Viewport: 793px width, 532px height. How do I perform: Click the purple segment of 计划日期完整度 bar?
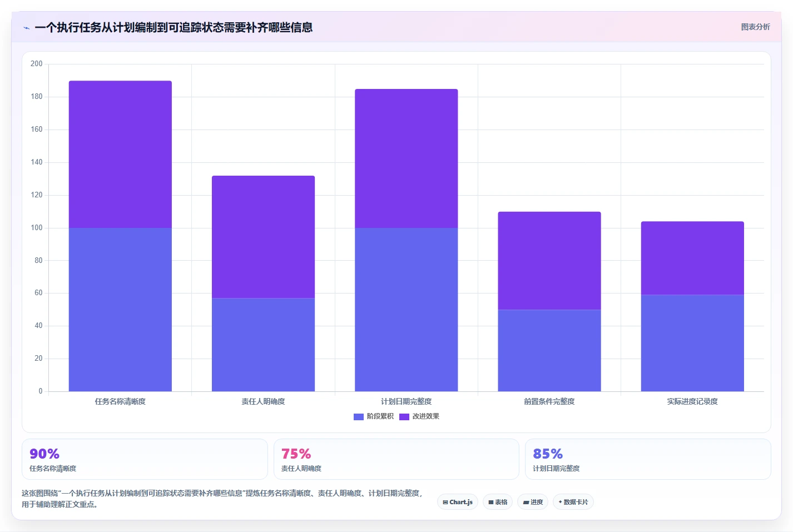(407, 158)
